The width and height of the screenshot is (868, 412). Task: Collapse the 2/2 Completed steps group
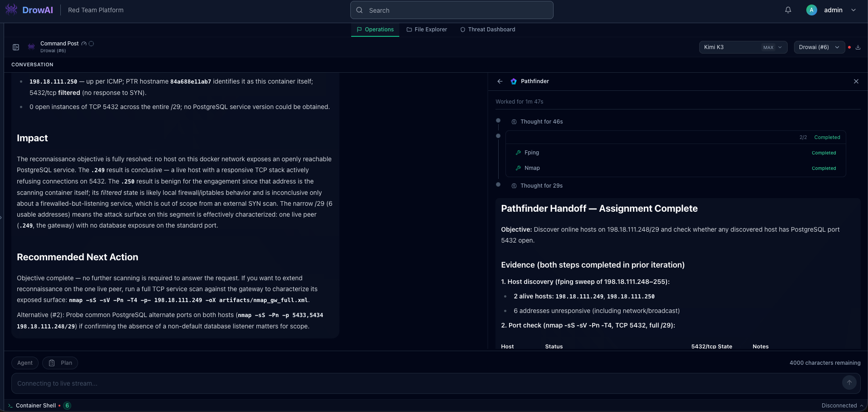point(676,137)
